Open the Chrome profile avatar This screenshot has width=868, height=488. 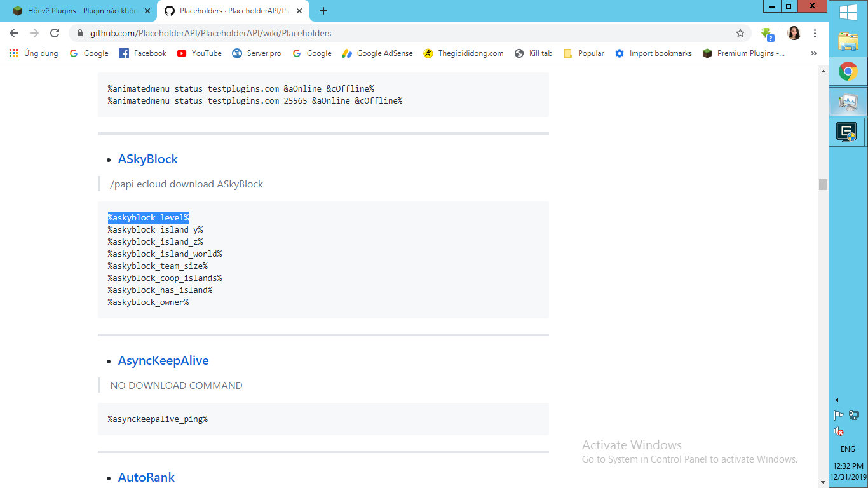794,33
